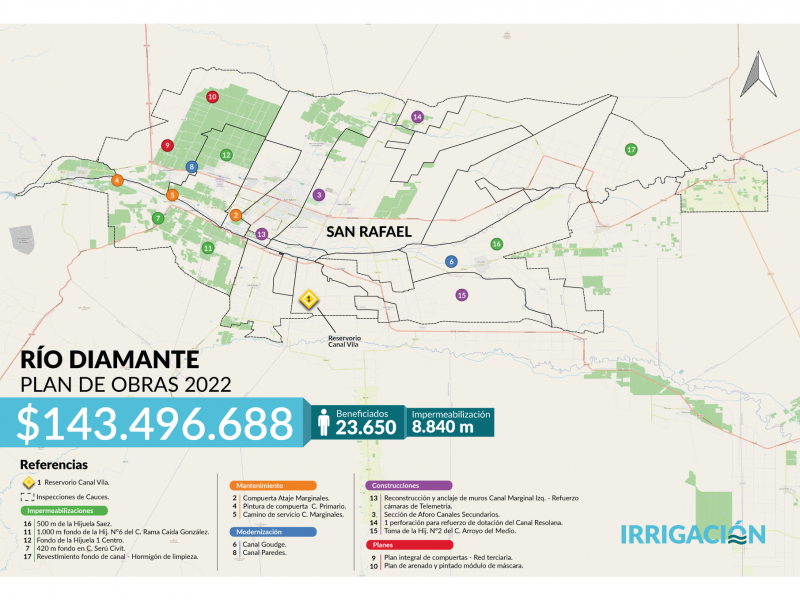The height and width of the screenshot is (600, 800).
Task: Click the Irrigación logo
Action: click(x=692, y=533)
